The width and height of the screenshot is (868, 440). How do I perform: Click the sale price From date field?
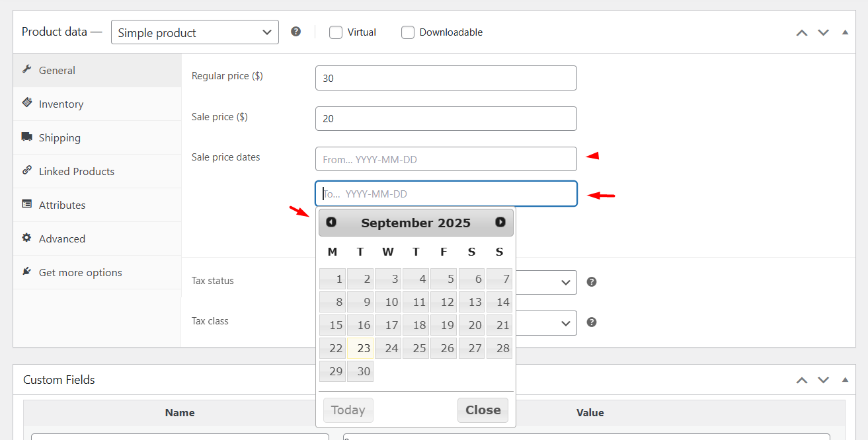click(446, 159)
